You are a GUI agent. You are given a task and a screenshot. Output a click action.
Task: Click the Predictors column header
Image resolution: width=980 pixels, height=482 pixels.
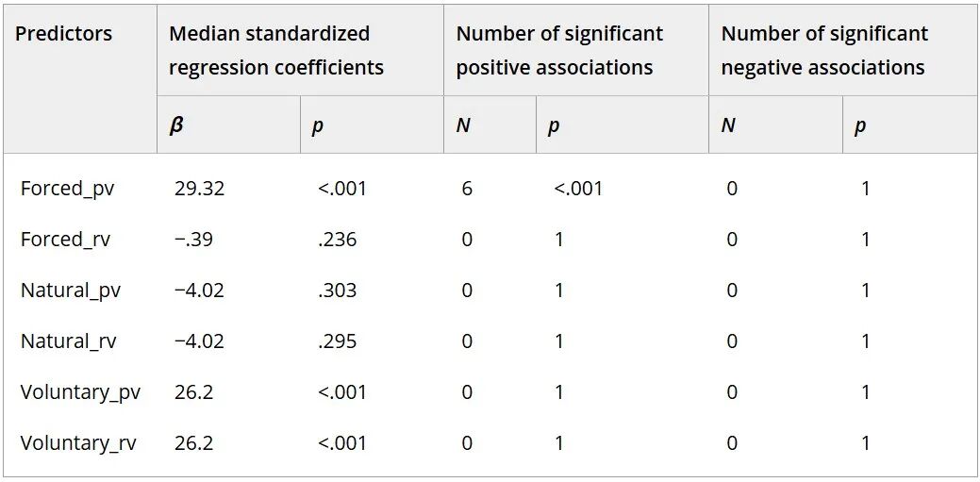(63, 33)
